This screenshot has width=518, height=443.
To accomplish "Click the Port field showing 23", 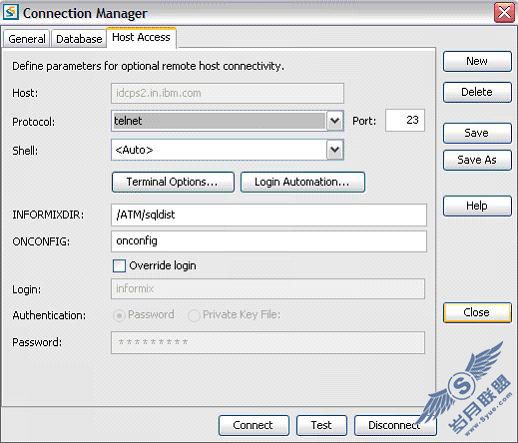I will [405, 120].
